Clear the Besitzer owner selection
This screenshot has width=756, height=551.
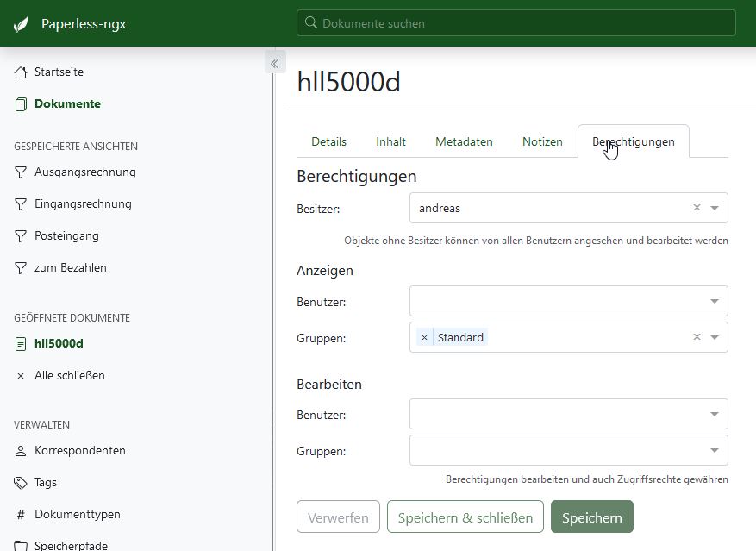(x=697, y=208)
